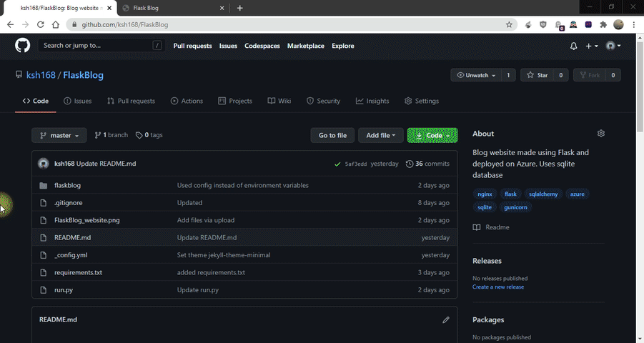Image resolution: width=644 pixels, height=343 pixels.
Task: Open the 0 tags link
Action: pyautogui.click(x=149, y=135)
